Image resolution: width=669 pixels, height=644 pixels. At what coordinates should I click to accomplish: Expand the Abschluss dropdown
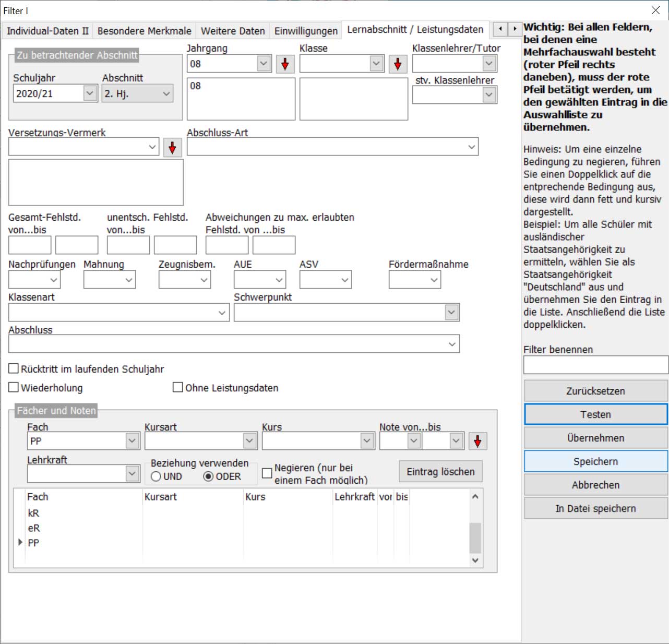[x=452, y=344]
